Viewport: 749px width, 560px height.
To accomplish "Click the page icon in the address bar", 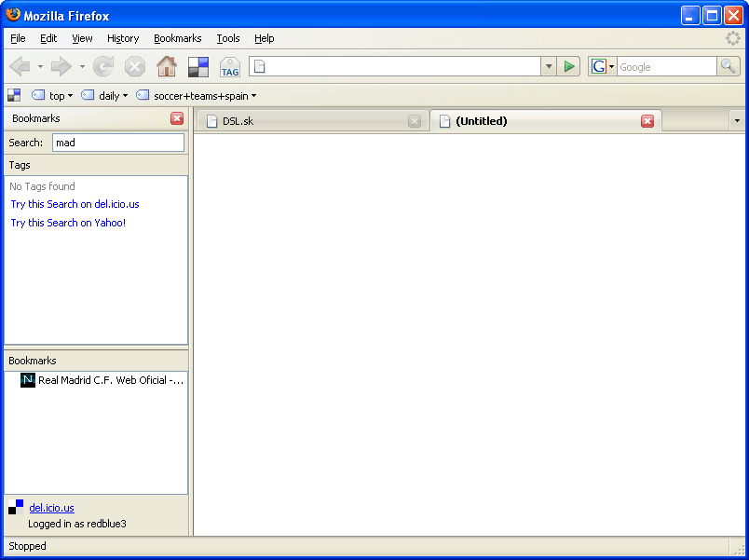I will pyautogui.click(x=259, y=66).
